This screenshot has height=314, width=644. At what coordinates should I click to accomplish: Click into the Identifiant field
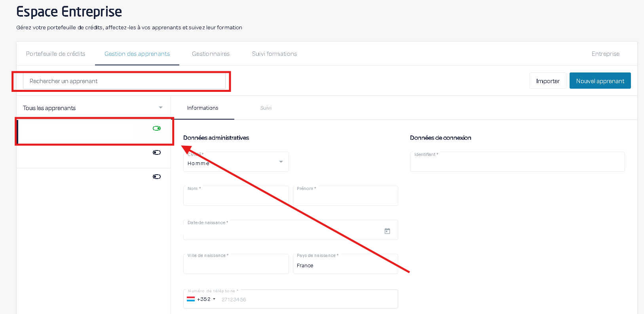pos(517,163)
